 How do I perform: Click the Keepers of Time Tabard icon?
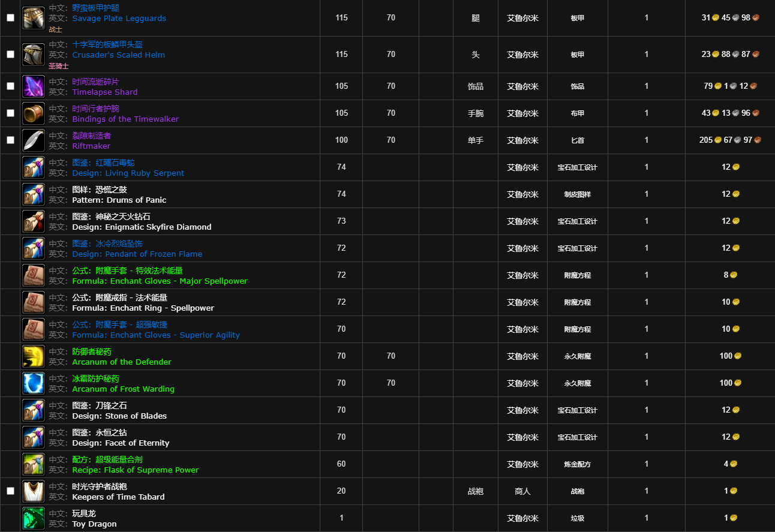coord(33,491)
